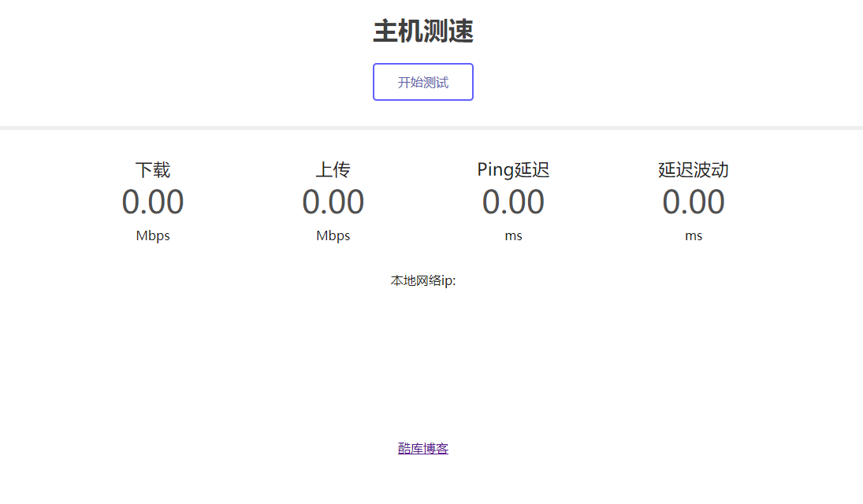The width and height of the screenshot is (863, 504).
Task: Click the underlined 酷库博客 footer text
Action: [422, 448]
